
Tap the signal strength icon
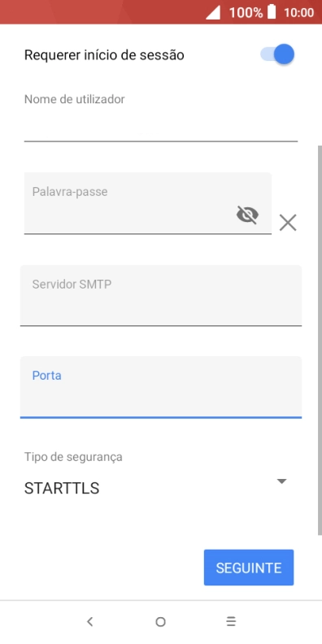(213, 12)
